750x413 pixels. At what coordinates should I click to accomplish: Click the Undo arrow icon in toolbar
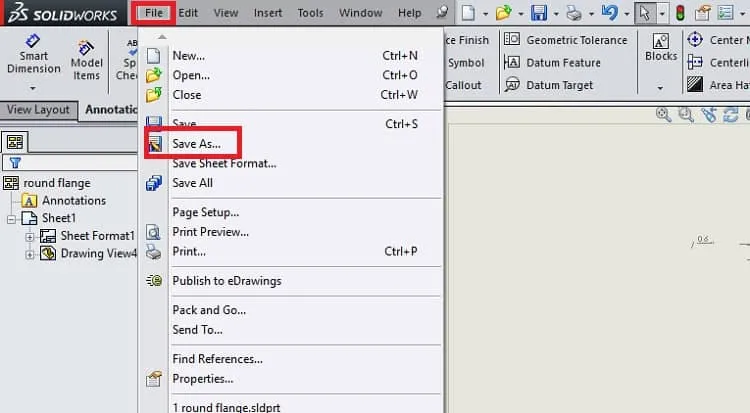[609, 12]
